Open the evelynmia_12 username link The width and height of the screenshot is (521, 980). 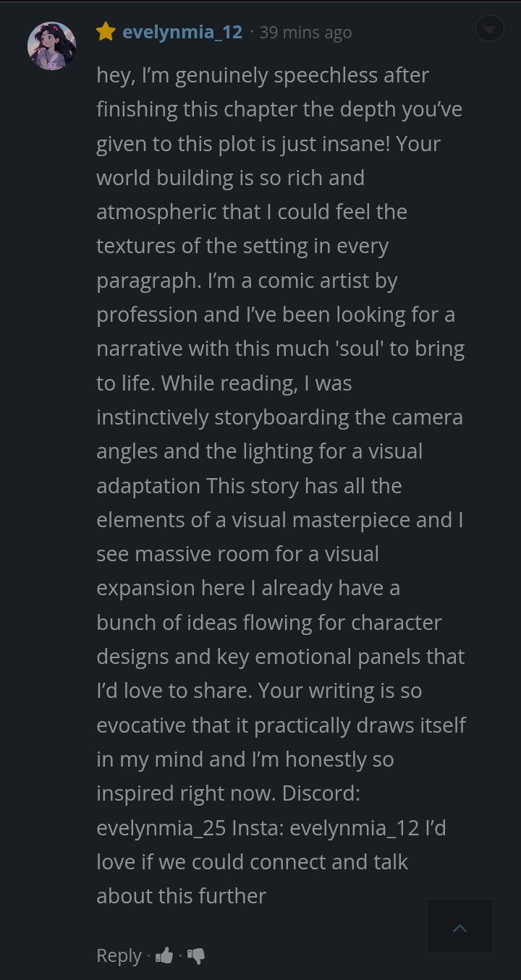[x=182, y=32]
